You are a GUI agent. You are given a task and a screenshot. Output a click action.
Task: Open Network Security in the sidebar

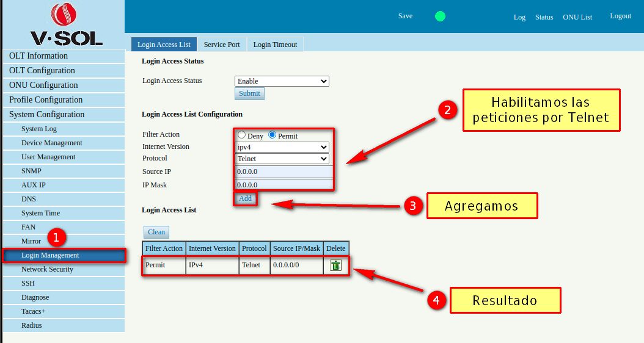47,269
